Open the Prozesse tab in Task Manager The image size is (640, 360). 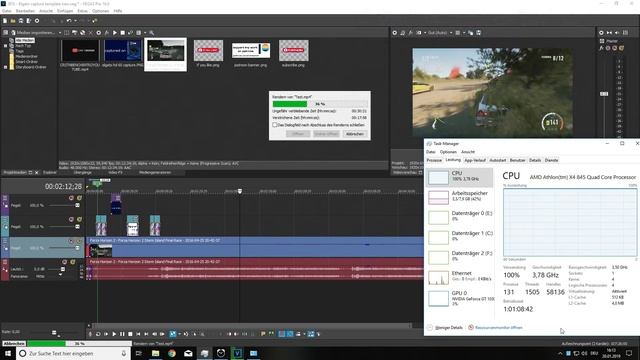pyautogui.click(x=434, y=160)
